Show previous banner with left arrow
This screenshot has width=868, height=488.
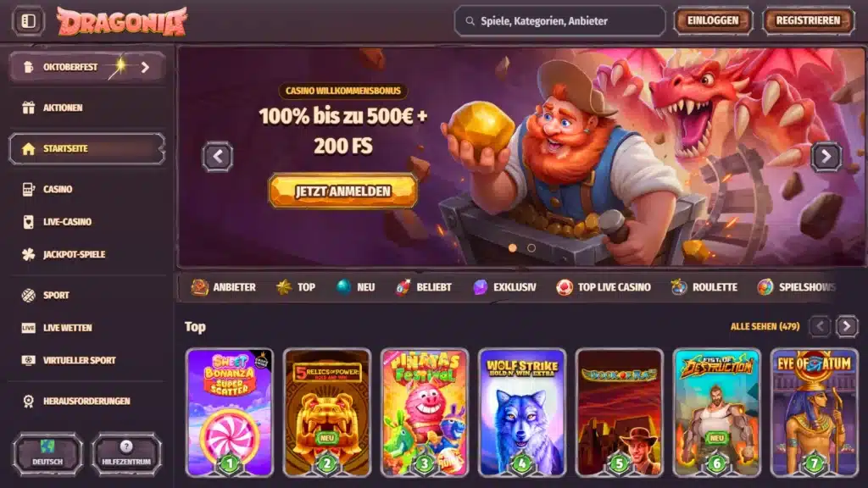(x=218, y=157)
